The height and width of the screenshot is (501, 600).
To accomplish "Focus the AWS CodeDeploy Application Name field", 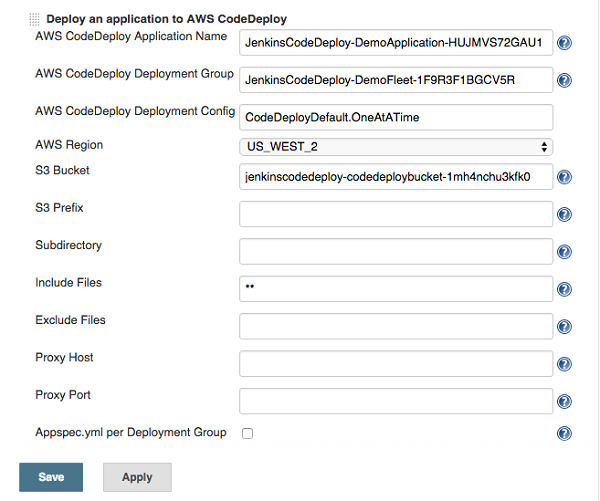I will (396, 42).
